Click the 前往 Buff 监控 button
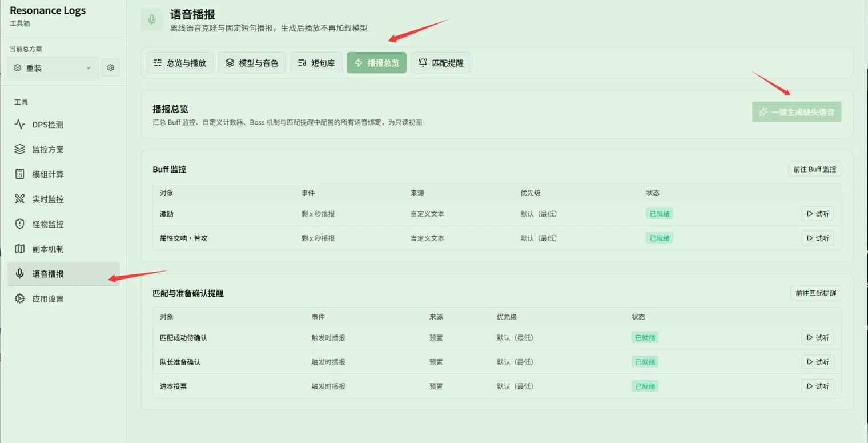Screen dimensions: 868x443 point(815,169)
